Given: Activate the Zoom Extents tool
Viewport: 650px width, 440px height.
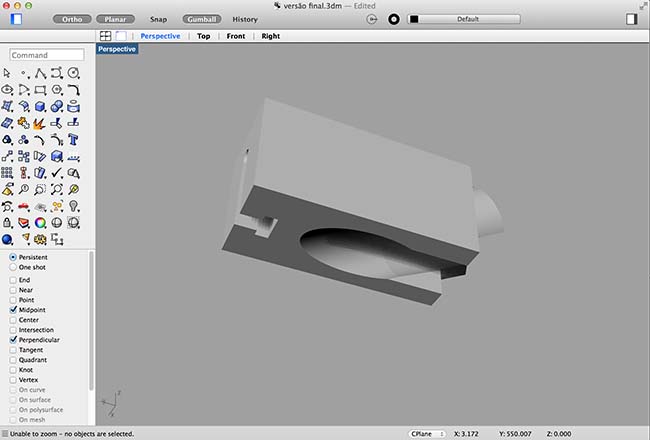Looking at the screenshot, I should (57, 190).
